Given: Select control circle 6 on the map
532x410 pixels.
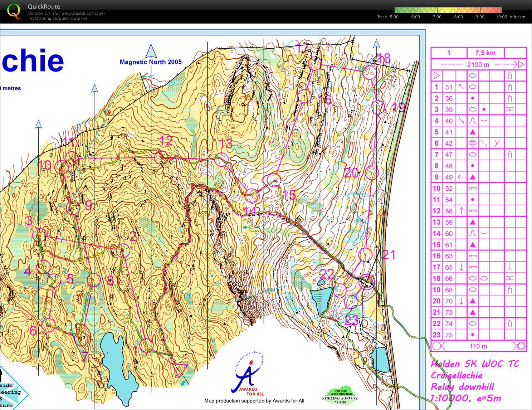Looking at the screenshot, I should 48,325.
